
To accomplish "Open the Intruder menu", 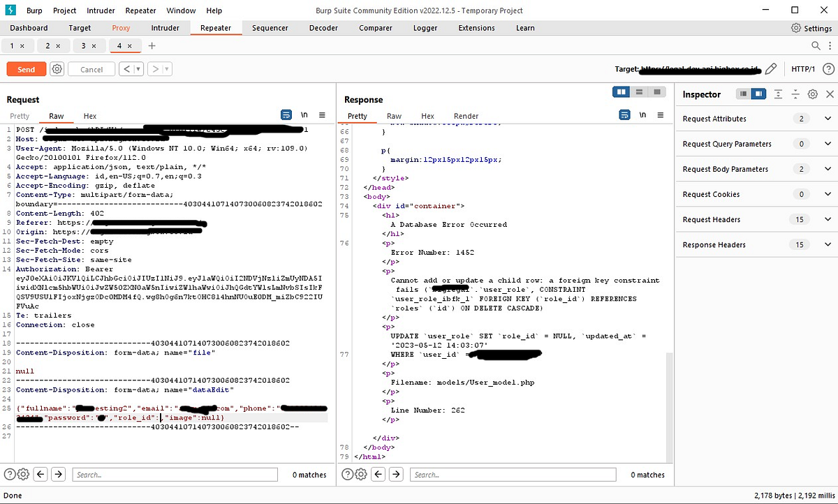I will tap(100, 10).
